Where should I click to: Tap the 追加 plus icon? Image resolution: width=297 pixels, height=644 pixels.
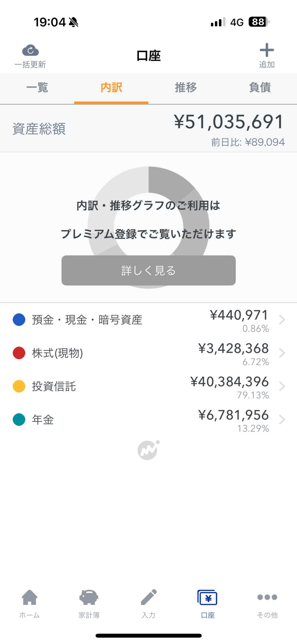267,50
